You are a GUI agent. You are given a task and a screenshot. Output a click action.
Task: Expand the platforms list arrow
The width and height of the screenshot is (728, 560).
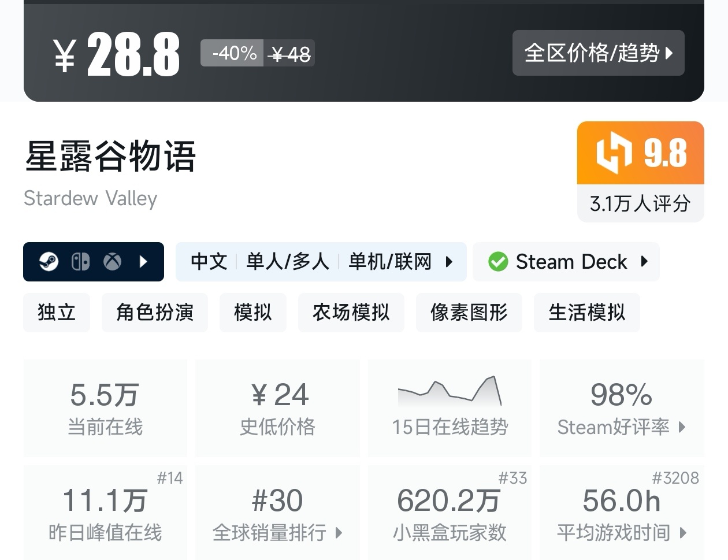click(144, 262)
